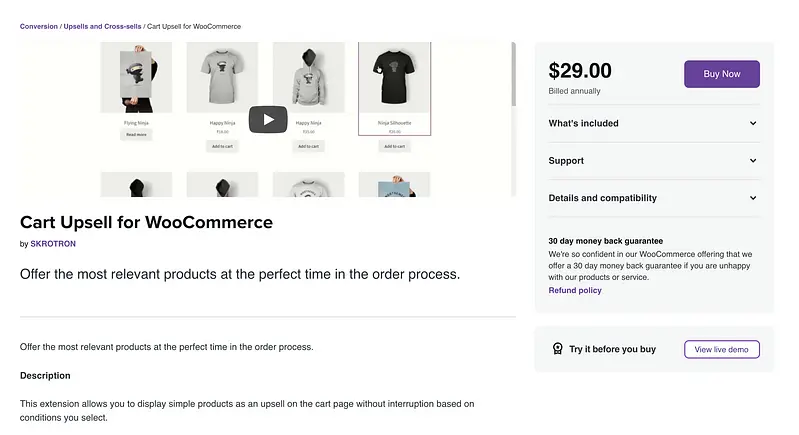Click Read more under Flying Ninja

coord(136,134)
